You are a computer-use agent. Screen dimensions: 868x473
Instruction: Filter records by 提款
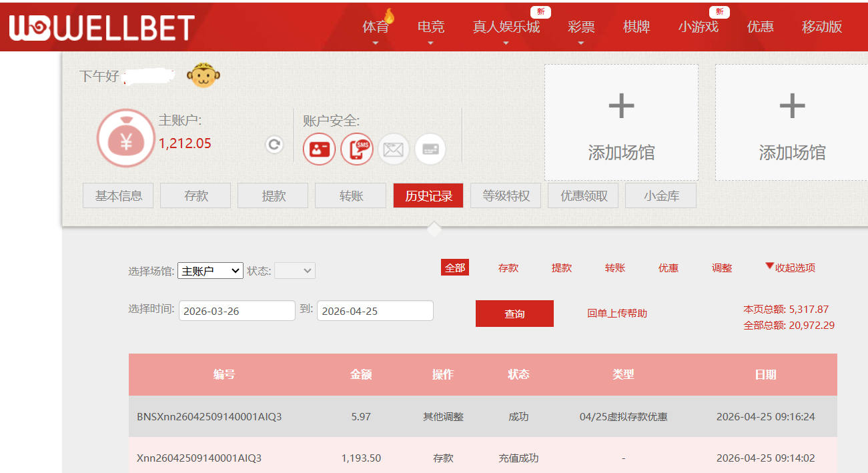point(562,268)
